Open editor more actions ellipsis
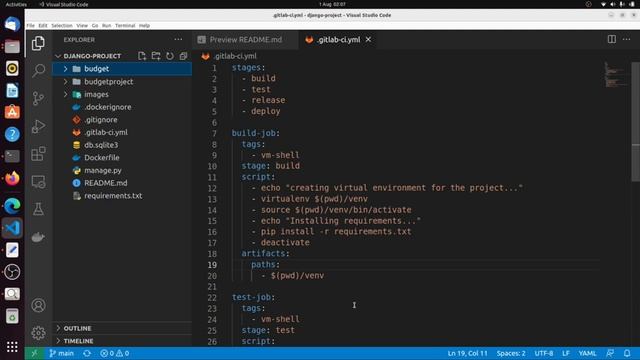Screen dimensions: 640x360 click(x=627, y=40)
